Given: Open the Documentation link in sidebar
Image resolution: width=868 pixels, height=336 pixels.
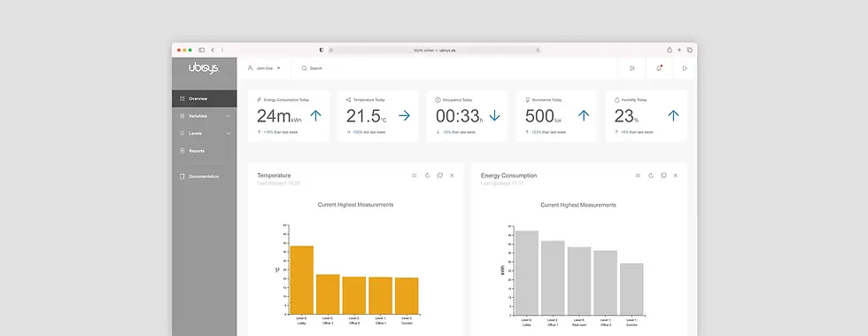Looking at the screenshot, I should [x=205, y=176].
